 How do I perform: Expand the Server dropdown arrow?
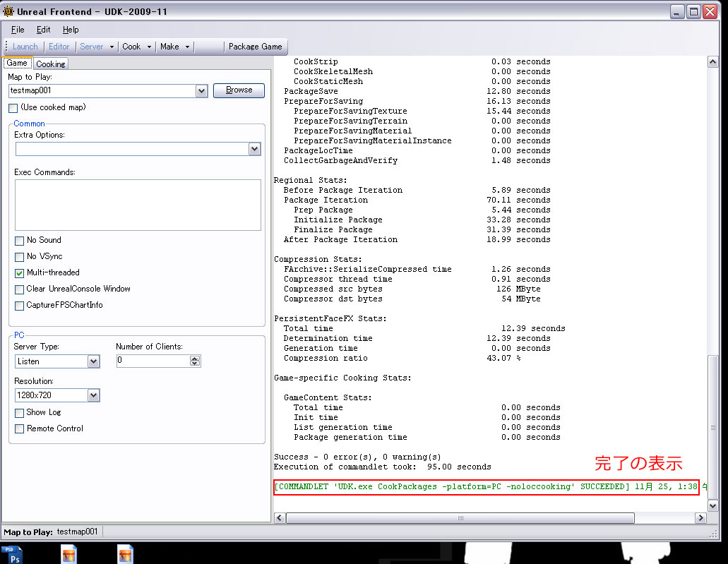coord(112,47)
